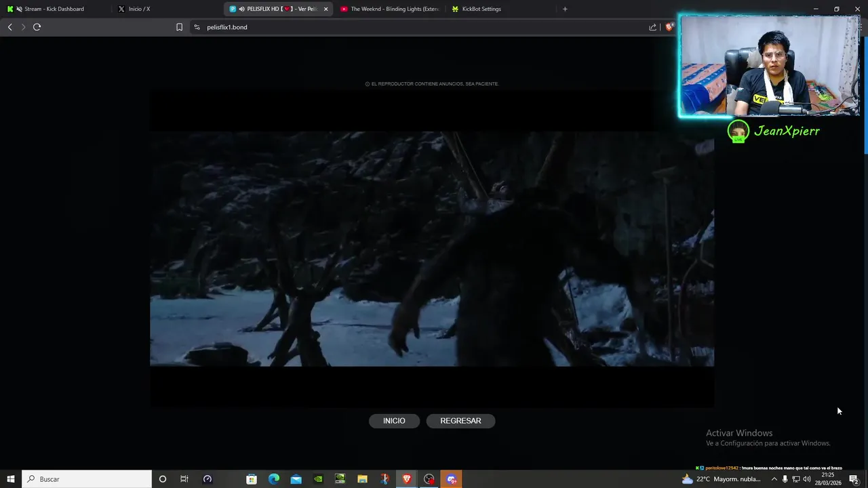Image resolution: width=868 pixels, height=488 pixels.
Task: Open Task View in the taskbar
Action: click(x=184, y=479)
